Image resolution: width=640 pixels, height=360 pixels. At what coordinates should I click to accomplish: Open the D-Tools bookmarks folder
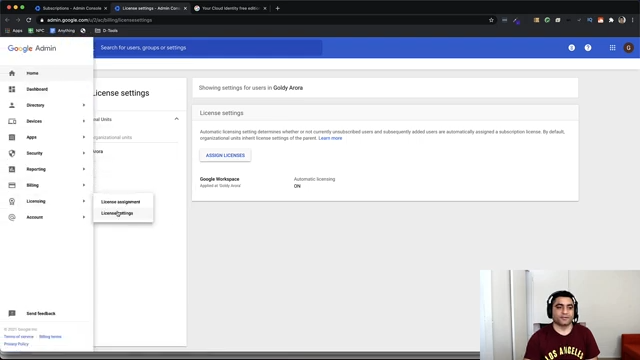106,31
